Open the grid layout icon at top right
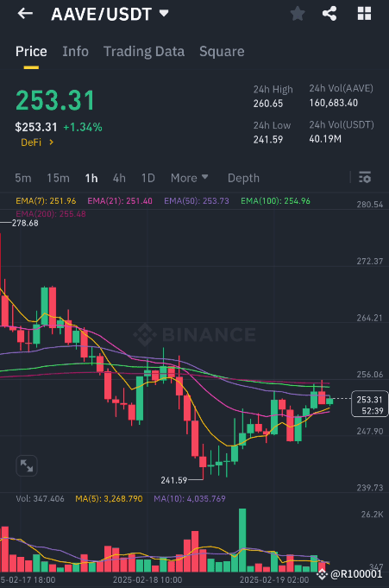This screenshot has width=389, height=588. (x=364, y=14)
